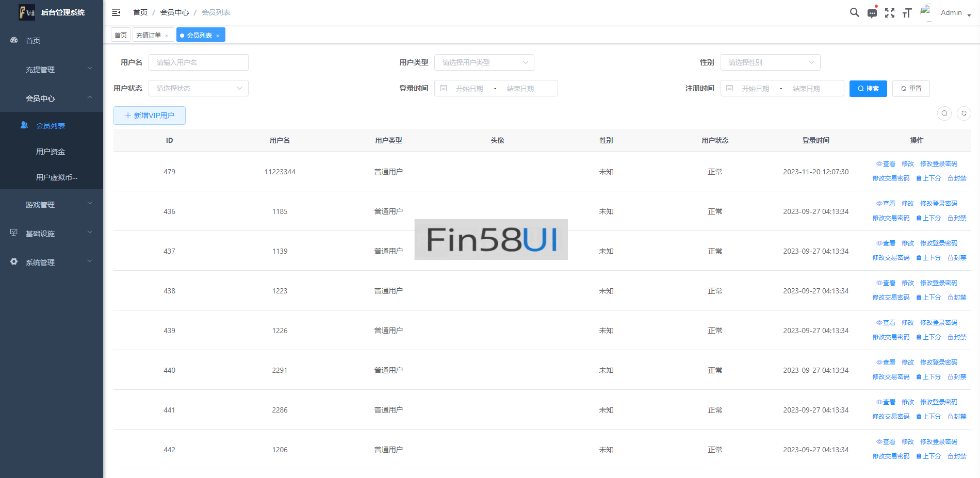
Task: Open Admin user account menu
Action: [x=951, y=13]
